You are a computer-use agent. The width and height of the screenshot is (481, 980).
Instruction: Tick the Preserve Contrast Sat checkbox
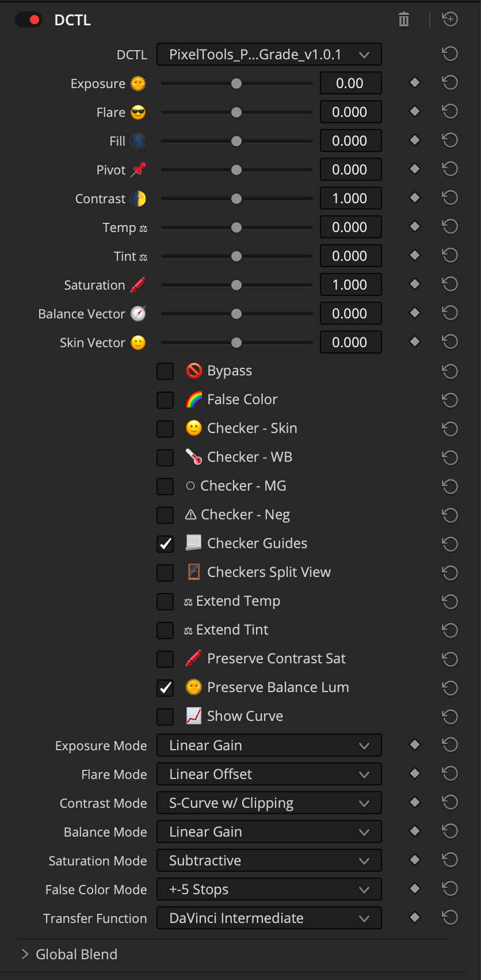165,659
